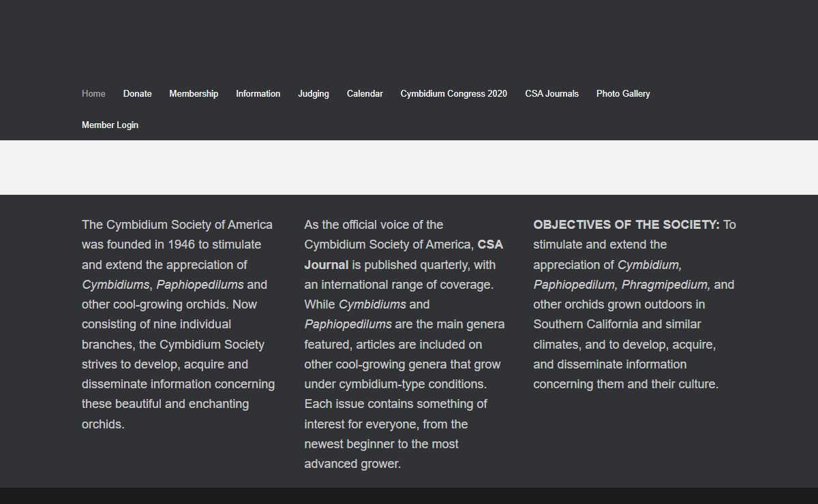Viewport: 818px width, 504px height.
Task: Select Information in the navigation bar
Action: point(258,93)
